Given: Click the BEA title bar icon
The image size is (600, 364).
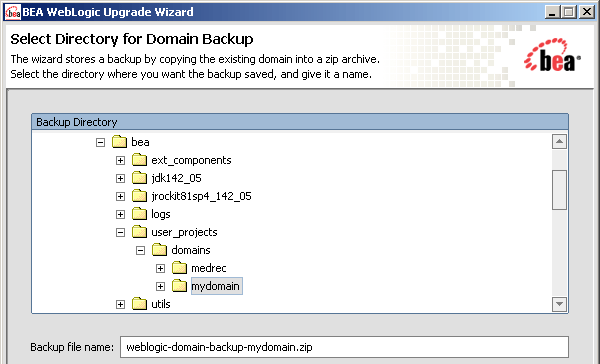Looking at the screenshot, I should click(x=13, y=12).
